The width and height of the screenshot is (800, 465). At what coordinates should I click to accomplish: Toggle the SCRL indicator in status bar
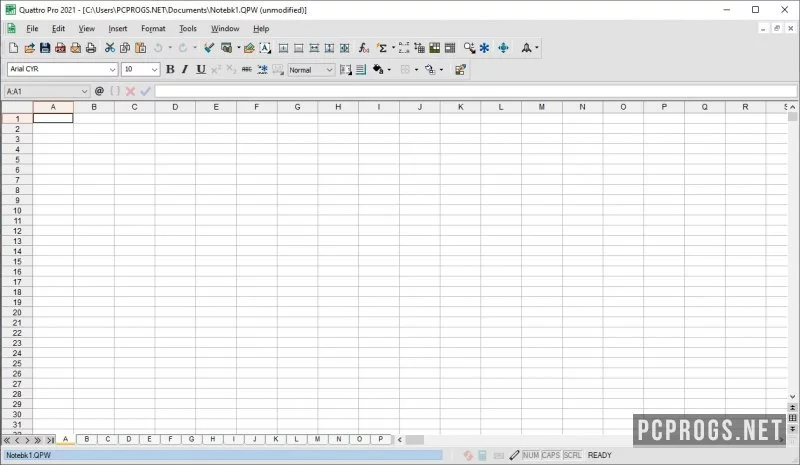point(572,455)
